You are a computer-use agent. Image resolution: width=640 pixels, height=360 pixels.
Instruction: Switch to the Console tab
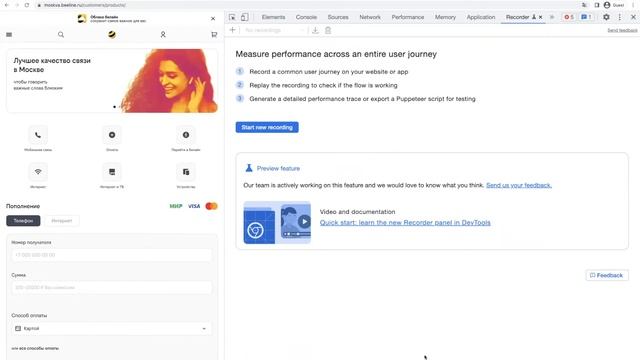[x=306, y=17]
